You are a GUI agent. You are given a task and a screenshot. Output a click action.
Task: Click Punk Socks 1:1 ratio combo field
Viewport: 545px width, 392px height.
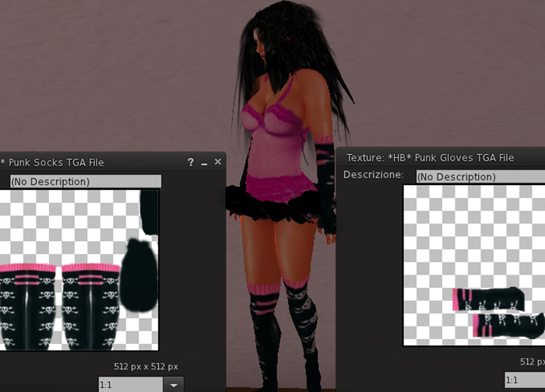pos(131,385)
